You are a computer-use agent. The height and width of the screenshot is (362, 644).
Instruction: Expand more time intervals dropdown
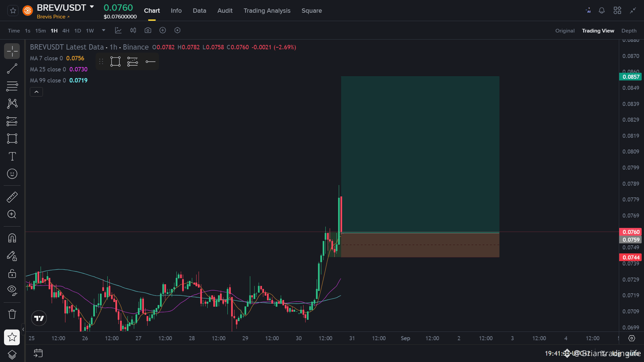coord(104,30)
